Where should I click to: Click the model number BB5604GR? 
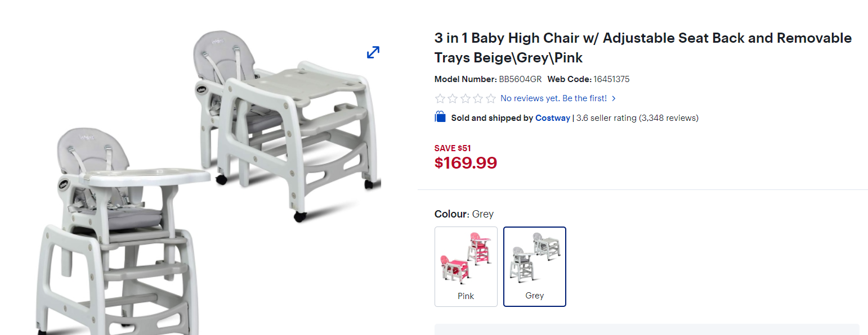pyautogui.click(x=520, y=79)
